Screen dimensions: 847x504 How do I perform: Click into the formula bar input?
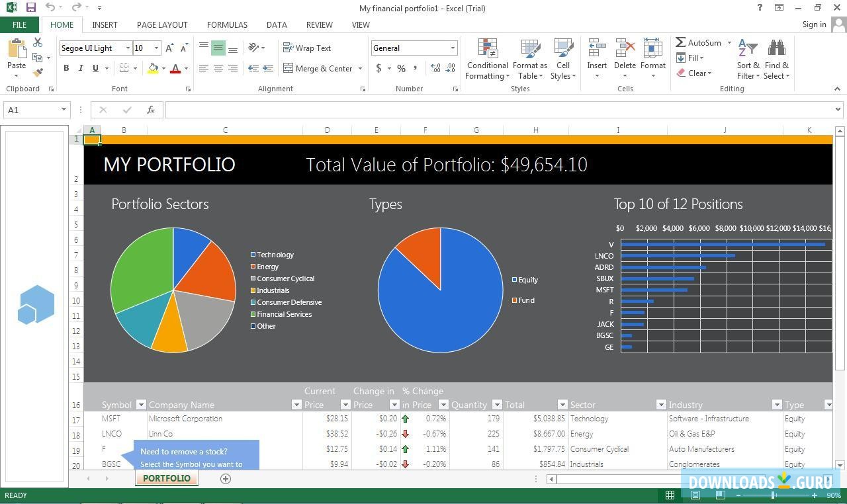(x=496, y=110)
